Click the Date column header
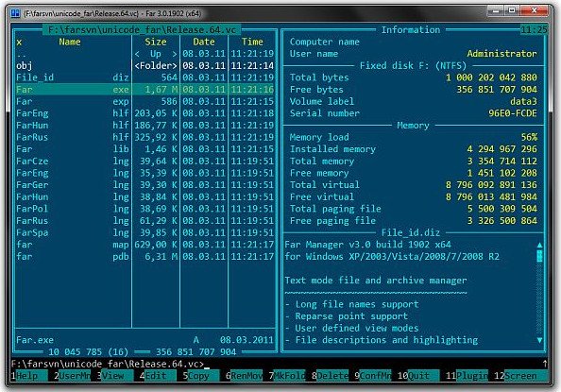 tap(204, 42)
